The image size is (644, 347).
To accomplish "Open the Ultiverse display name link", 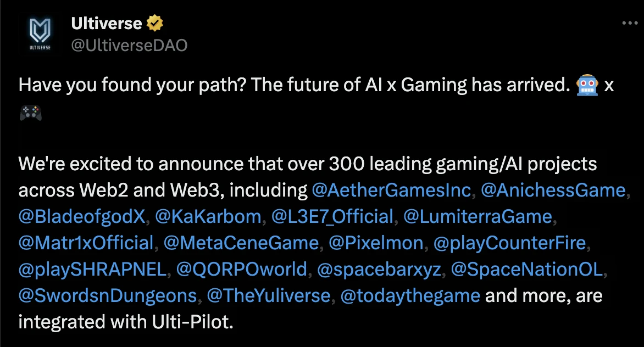I will pyautogui.click(x=107, y=24).
